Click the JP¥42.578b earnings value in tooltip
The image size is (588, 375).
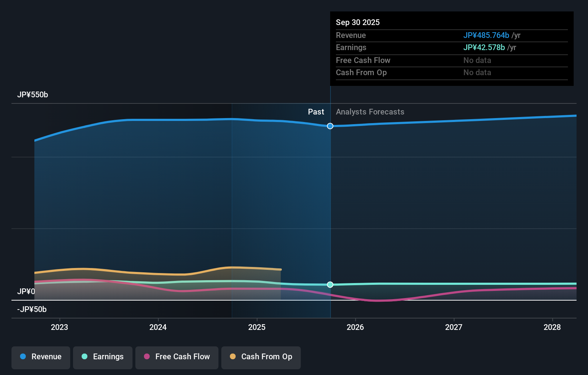click(484, 47)
